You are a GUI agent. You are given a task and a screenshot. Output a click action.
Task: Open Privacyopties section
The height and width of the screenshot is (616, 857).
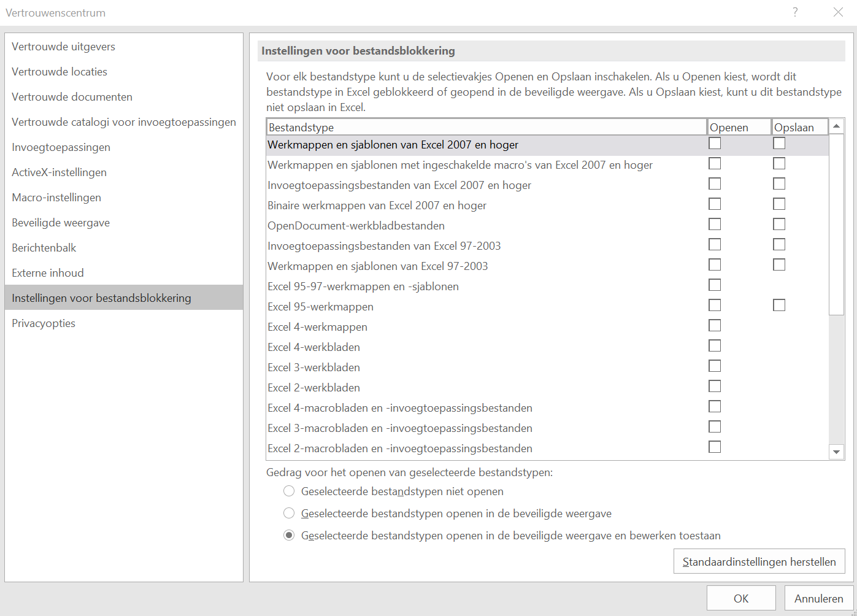(x=124, y=323)
